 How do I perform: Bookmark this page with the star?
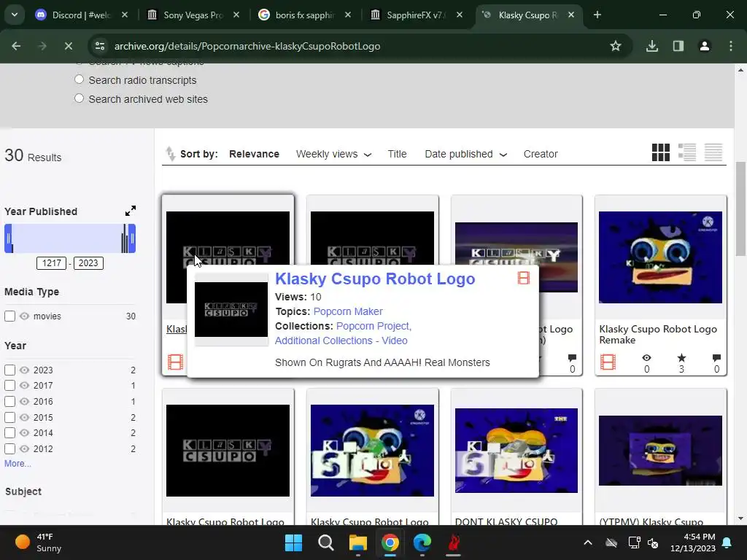tap(616, 46)
